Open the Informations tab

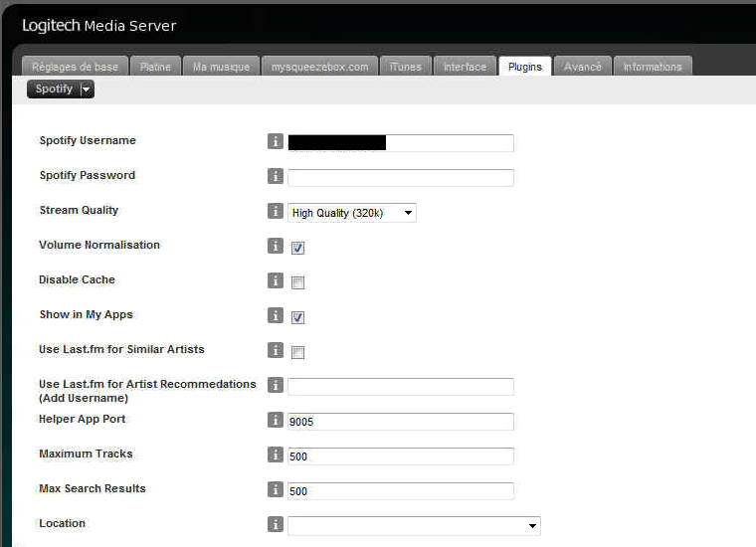[x=653, y=67]
